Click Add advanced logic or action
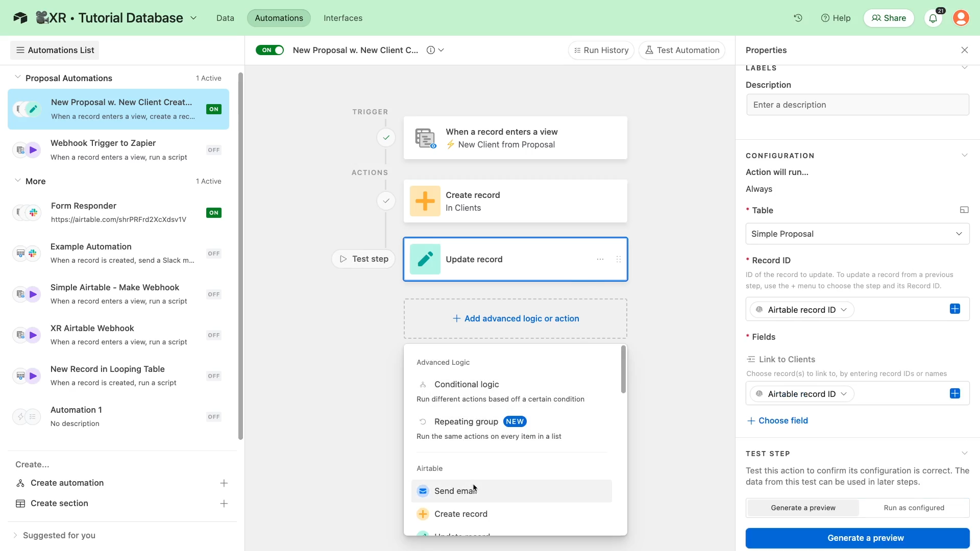The image size is (980, 551). click(516, 318)
